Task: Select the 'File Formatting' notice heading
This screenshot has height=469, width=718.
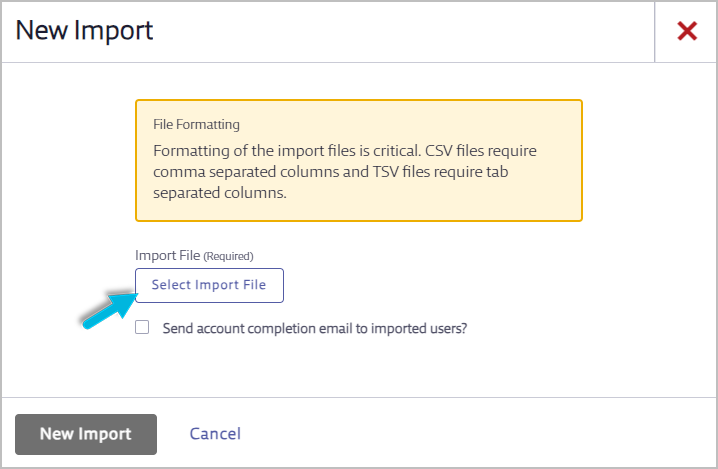Action: tap(196, 125)
